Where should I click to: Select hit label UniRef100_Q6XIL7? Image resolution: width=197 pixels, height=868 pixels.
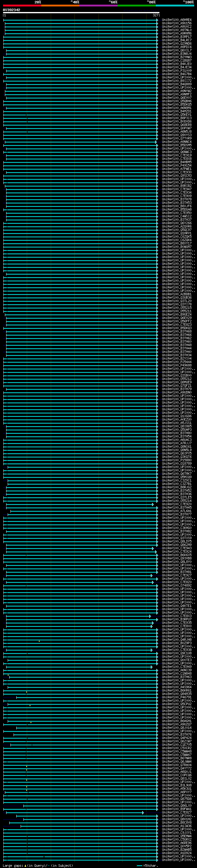[x=177, y=50]
